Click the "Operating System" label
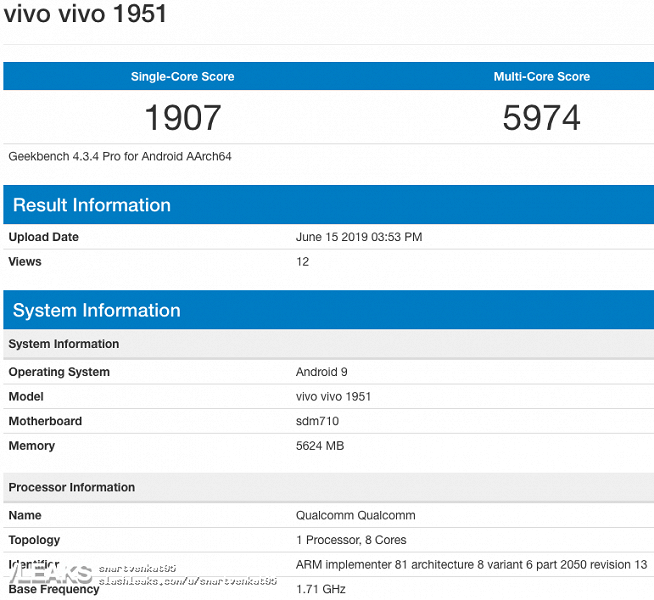 pyautogui.click(x=59, y=372)
